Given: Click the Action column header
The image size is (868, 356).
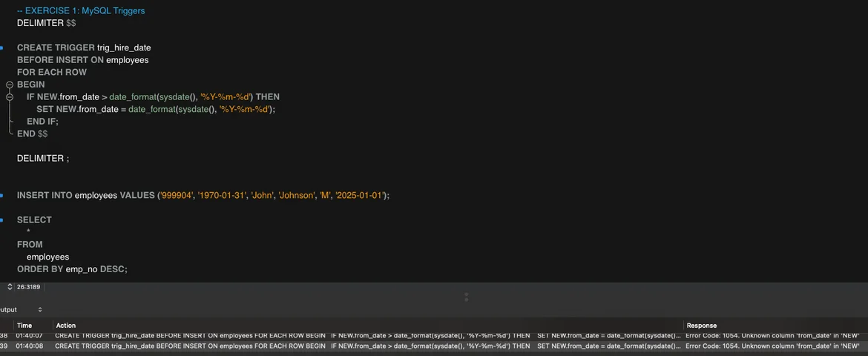Looking at the screenshot, I should point(66,326).
